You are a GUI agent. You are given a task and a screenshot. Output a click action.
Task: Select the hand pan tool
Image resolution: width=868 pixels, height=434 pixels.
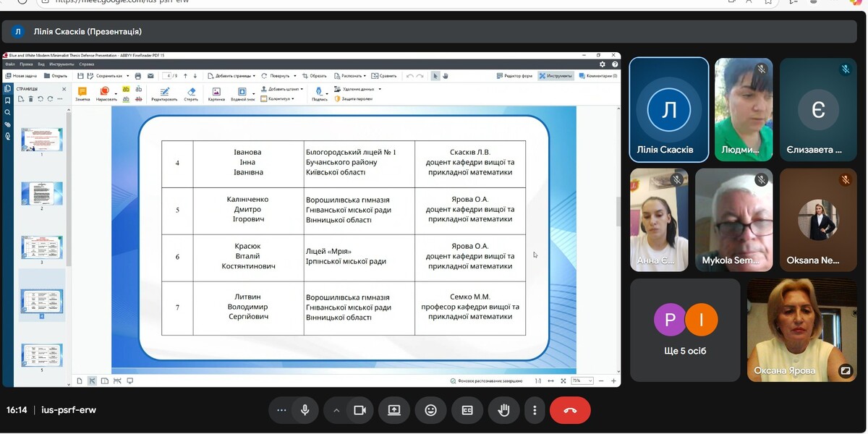446,75
